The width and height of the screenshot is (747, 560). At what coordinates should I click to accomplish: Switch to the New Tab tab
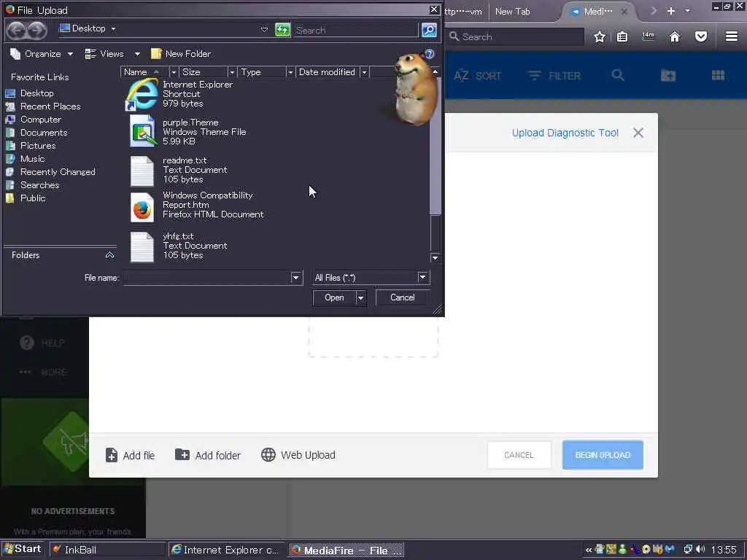(513, 12)
